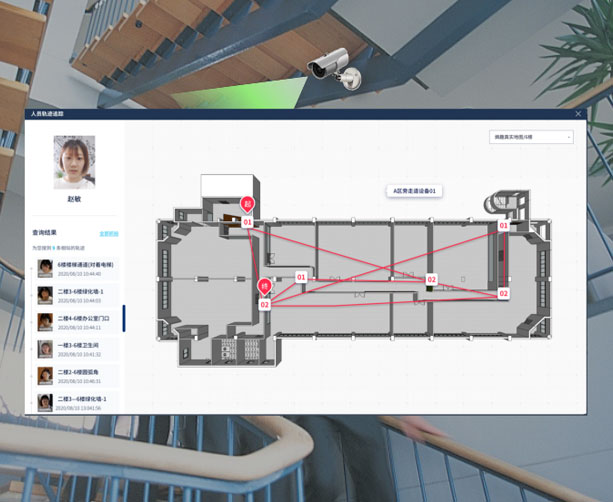Viewport: 613px width, 502px height.
Task: Select the 01 marker at the top-right stairwell
Action: pyautogui.click(x=504, y=226)
